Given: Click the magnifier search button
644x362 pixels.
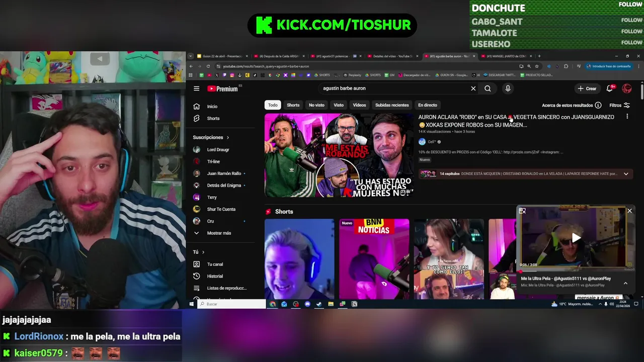Looking at the screenshot, I should (x=488, y=88).
